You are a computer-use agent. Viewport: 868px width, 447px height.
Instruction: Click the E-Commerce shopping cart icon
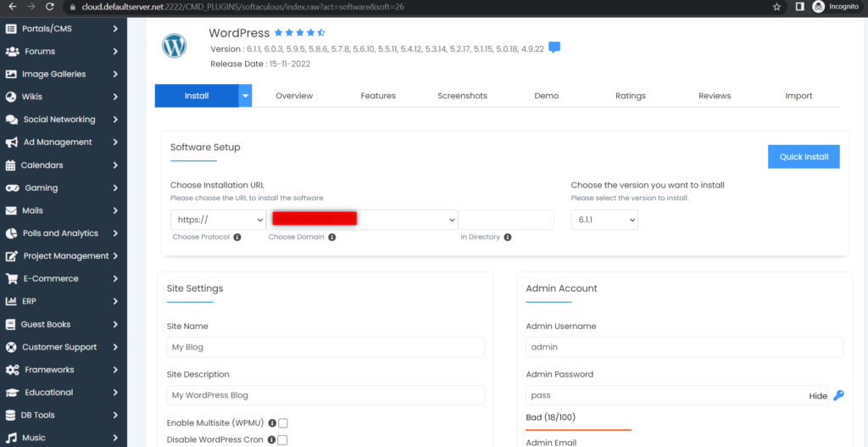(11, 278)
